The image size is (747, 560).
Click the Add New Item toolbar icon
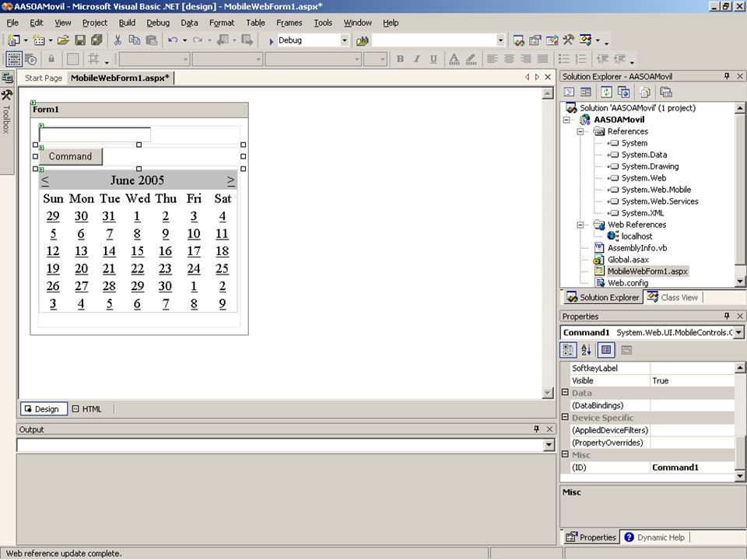[39, 40]
